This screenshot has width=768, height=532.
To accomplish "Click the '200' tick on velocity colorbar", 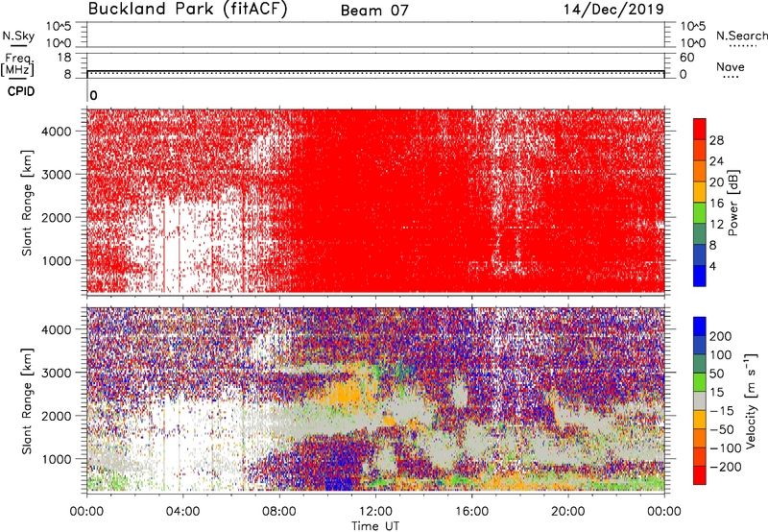I will pos(721,336).
